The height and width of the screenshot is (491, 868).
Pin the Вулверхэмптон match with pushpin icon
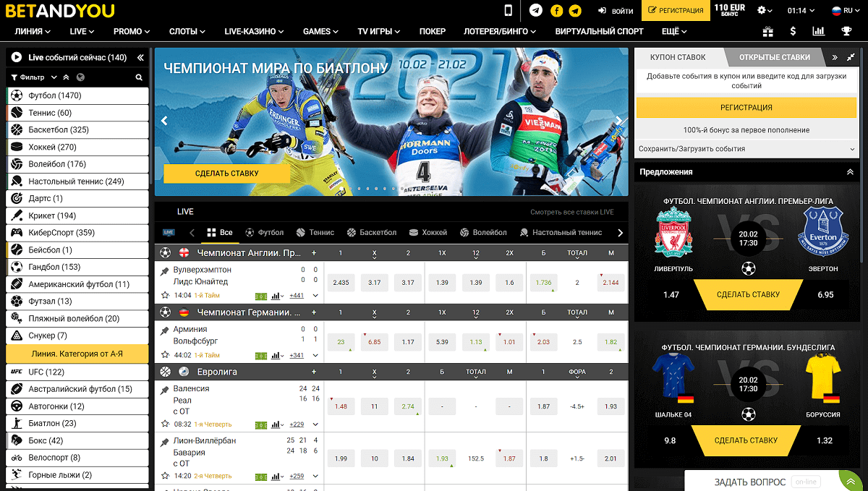pos(164,270)
